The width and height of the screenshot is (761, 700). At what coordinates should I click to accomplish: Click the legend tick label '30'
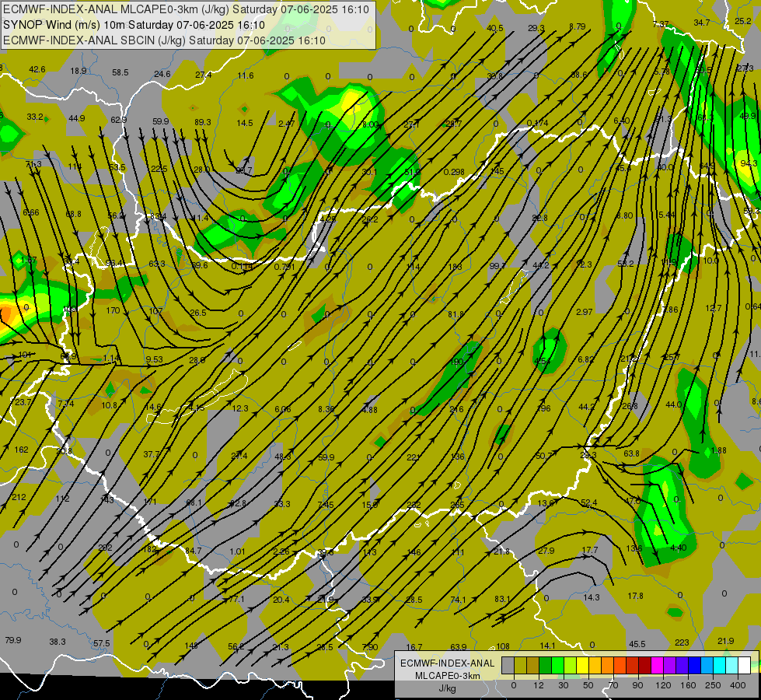click(x=563, y=685)
